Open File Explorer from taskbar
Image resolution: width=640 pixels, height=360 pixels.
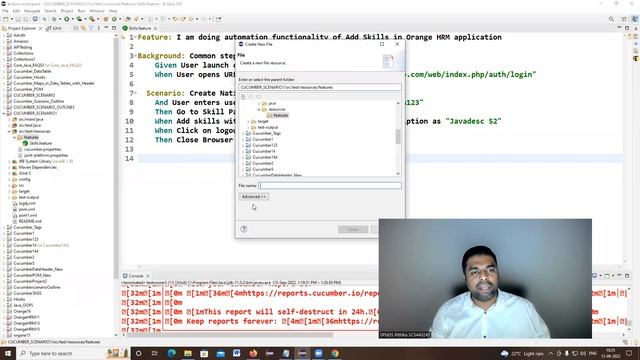pyautogui.click(x=188, y=353)
